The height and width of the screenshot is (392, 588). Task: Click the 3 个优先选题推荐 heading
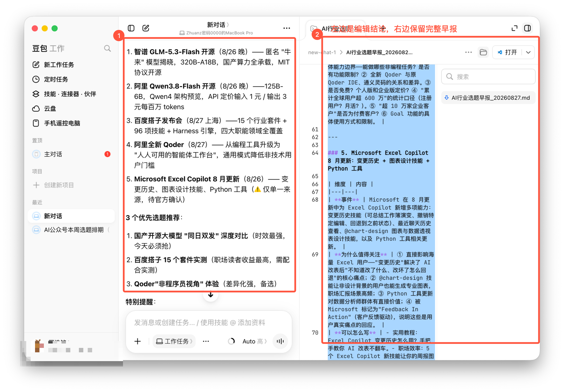[x=154, y=218]
